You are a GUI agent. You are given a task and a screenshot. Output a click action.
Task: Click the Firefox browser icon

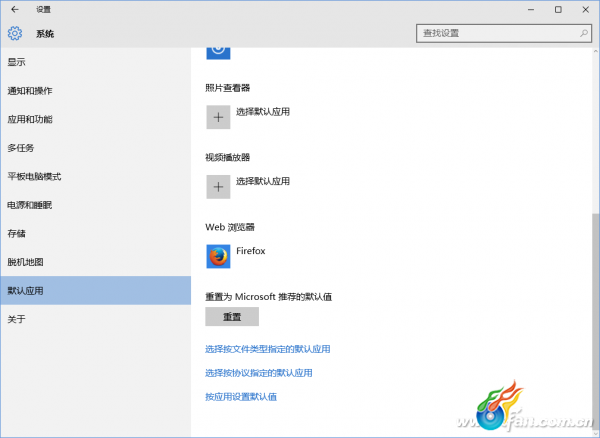click(x=218, y=256)
